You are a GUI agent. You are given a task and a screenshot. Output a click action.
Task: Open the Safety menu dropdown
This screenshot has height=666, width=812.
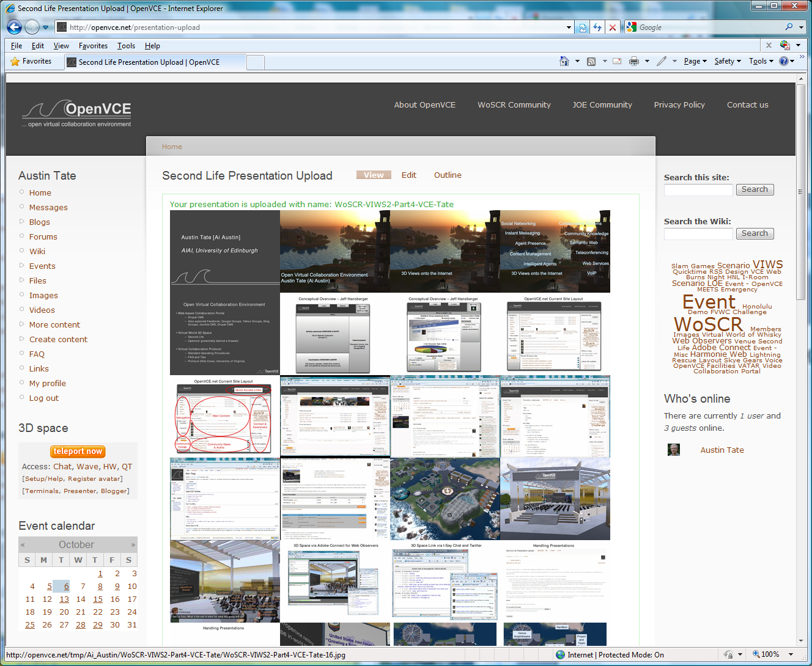pyautogui.click(x=728, y=61)
